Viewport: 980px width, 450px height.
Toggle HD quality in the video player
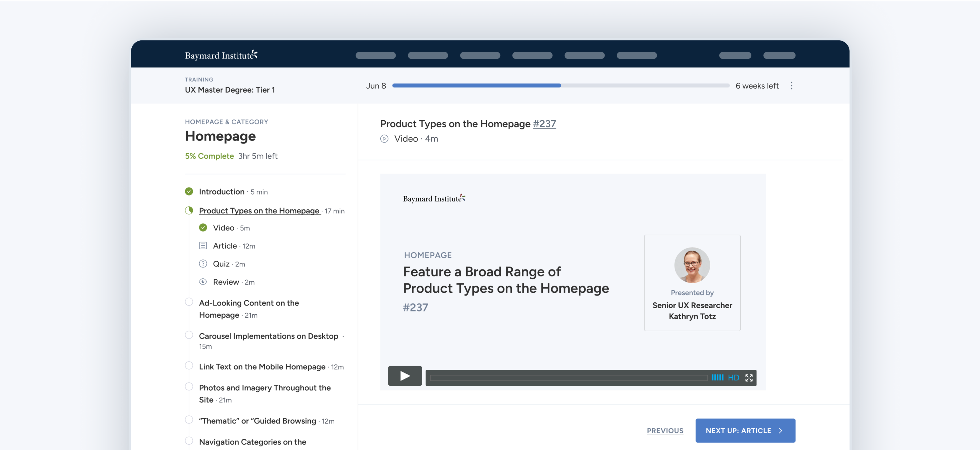point(733,377)
